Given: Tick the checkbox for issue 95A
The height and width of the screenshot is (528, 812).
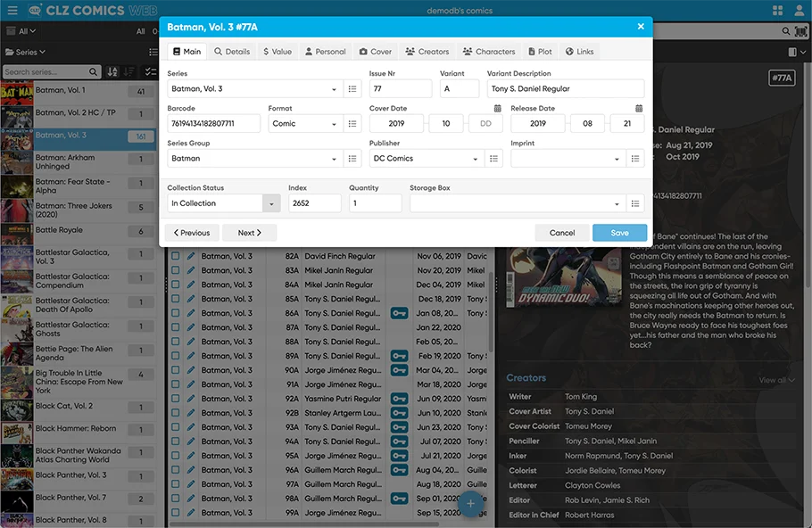Looking at the screenshot, I should click(176, 456).
